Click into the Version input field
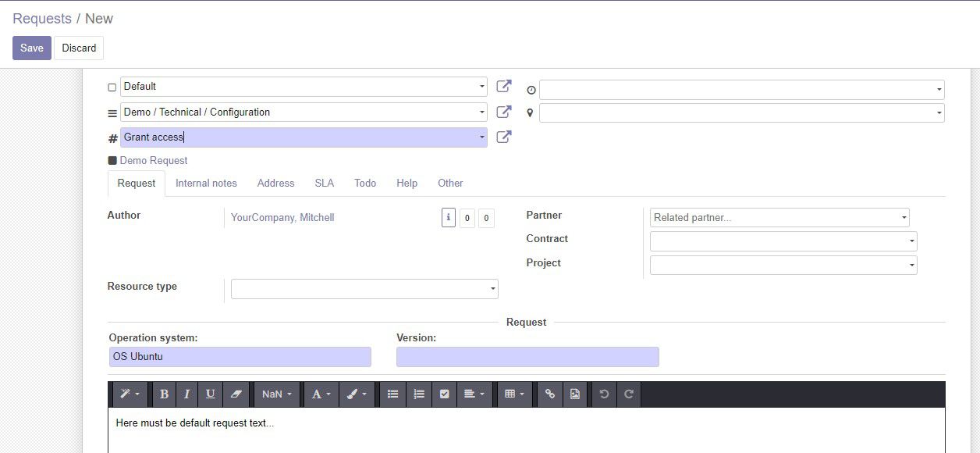980x453 pixels. 527,357
